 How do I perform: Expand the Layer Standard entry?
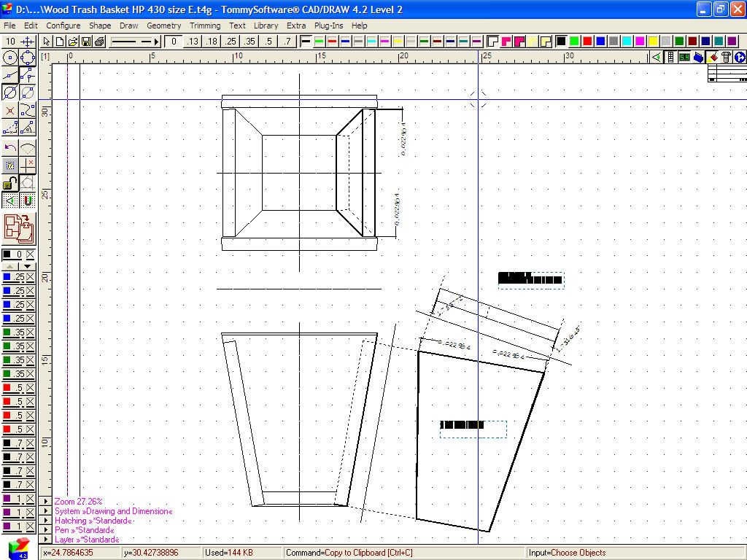[x=45, y=540]
